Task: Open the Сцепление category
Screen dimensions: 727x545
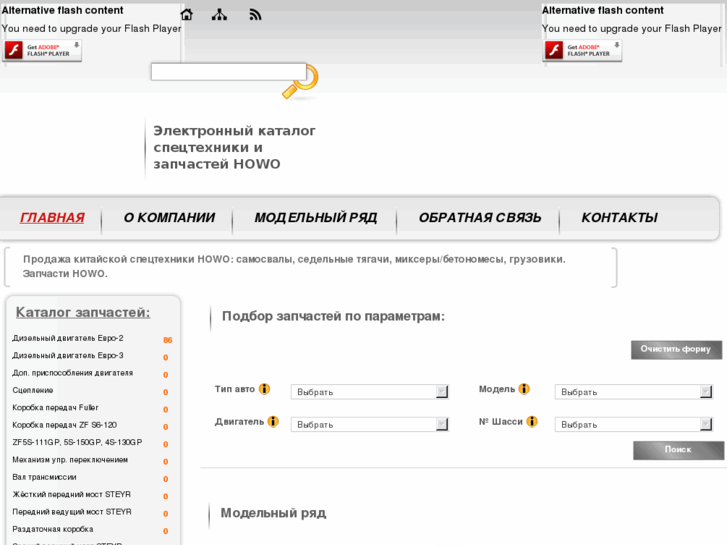Action: pyautogui.click(x=33, y=390)
